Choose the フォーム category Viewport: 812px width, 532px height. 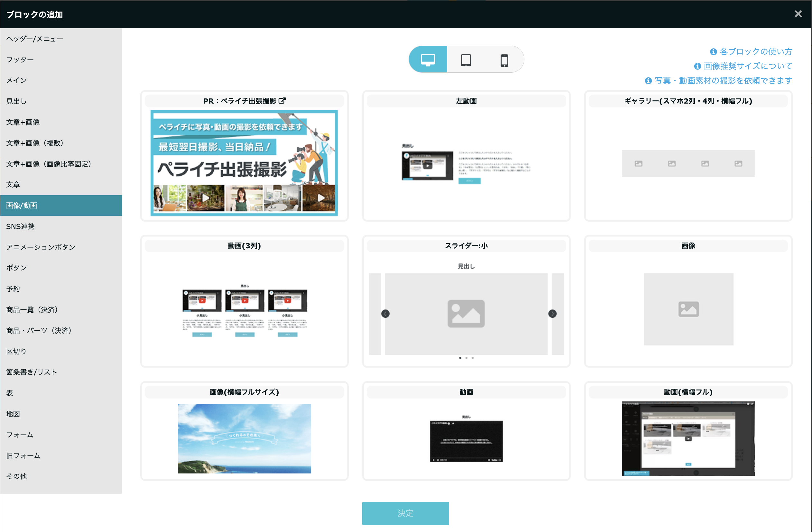20,435
